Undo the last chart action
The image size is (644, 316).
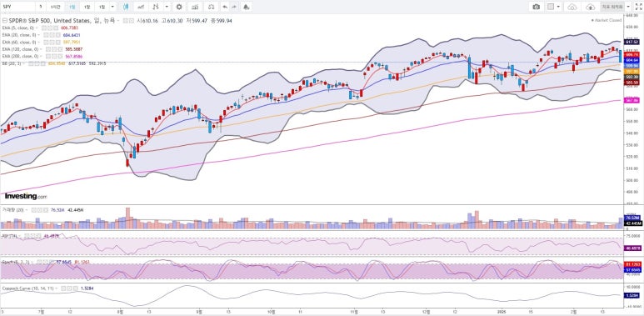click(225, 7)
